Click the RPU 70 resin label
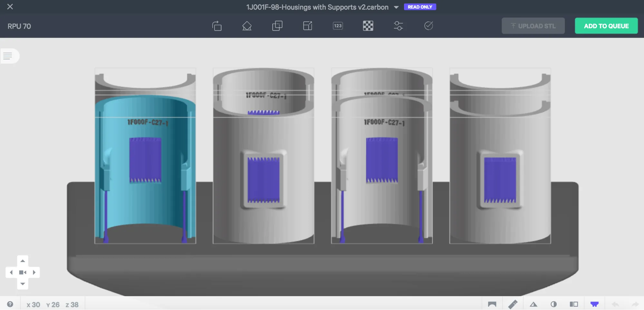Viewport: 644px width, 310px height. pos(19,26)
